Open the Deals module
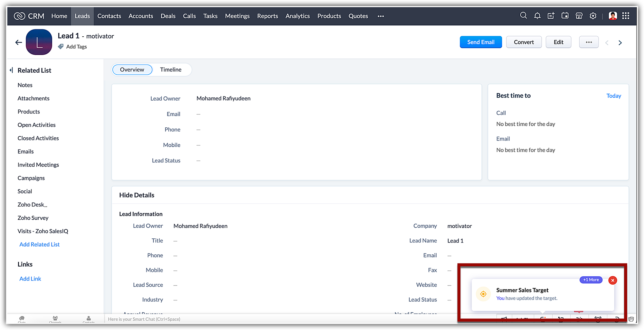The image size is (644, 330). [x=168, y=16]
